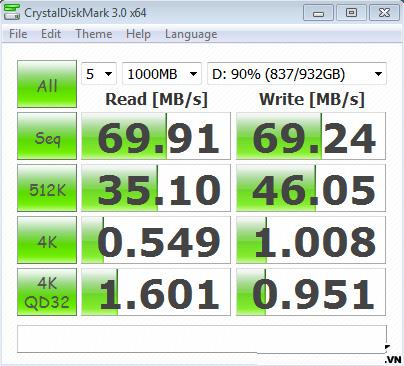
Task: Close the CrystalDiskMark window
Action: [x=384, y=13]
